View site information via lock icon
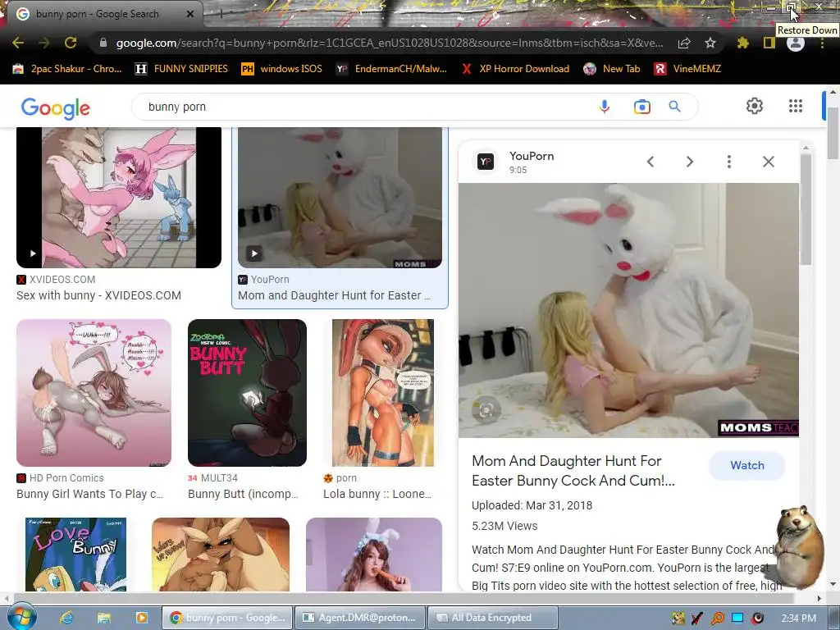The width and height of the screenshot is (840, 630). point(103,43)
